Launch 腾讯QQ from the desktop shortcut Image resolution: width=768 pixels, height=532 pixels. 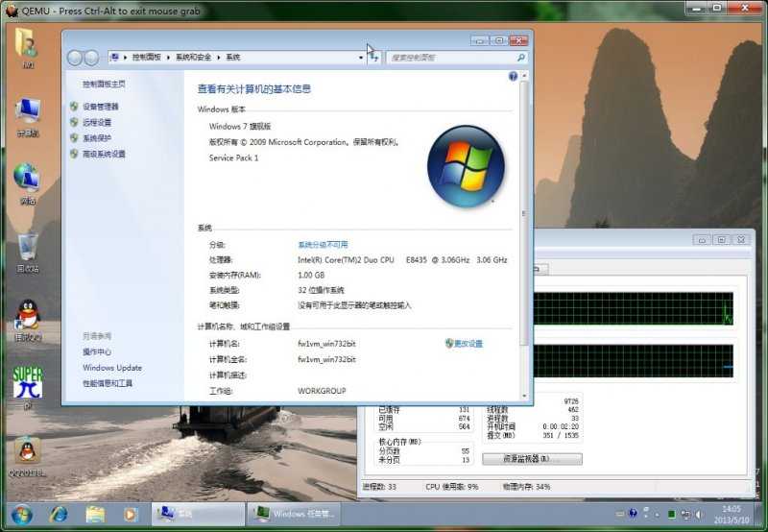pos(28,320)
